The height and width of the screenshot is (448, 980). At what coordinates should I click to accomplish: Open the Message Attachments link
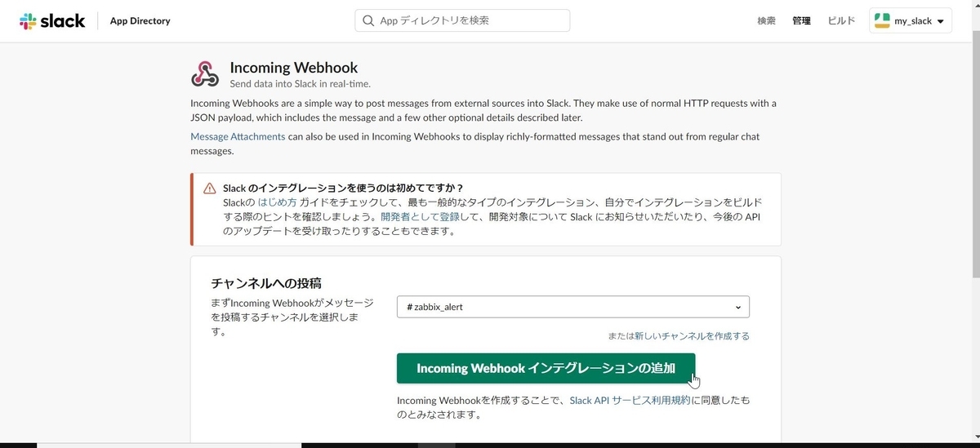[x=238, y=136]
